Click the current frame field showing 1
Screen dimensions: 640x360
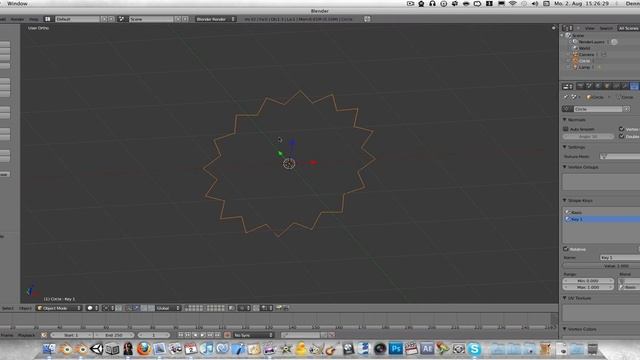[154, 335]
